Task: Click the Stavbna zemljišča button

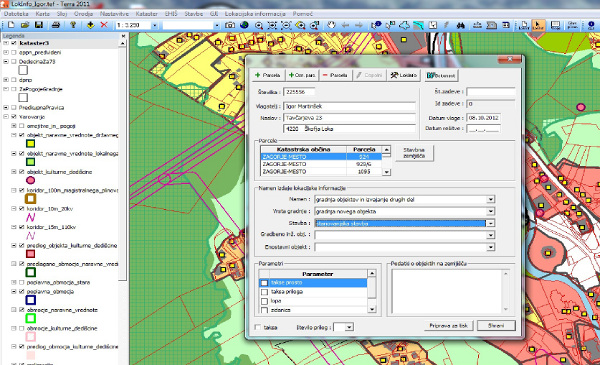Action: pyautogui.click(x=414, y=153)
